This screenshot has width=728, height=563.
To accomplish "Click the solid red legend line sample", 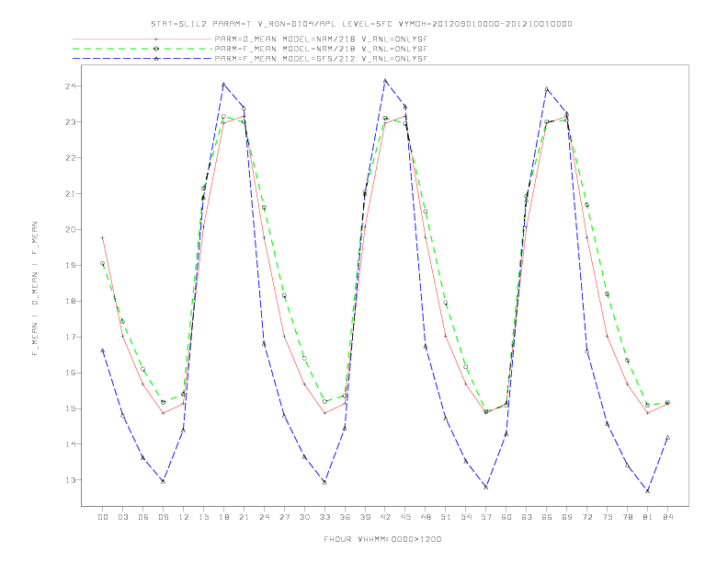I will tap(142, 39).
